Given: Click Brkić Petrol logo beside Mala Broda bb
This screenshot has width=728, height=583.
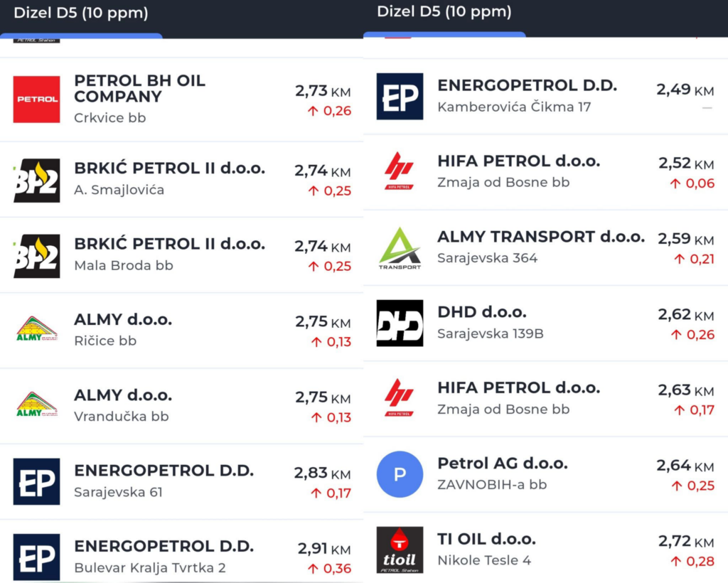Looking at the screenshot, I should [36, 256].
